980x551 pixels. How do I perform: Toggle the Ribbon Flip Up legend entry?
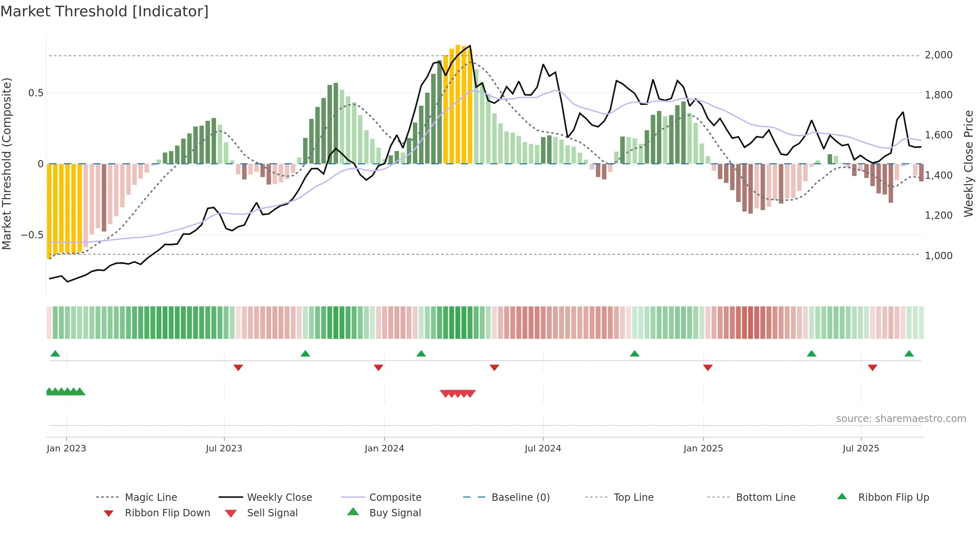(x=883, y=497)
